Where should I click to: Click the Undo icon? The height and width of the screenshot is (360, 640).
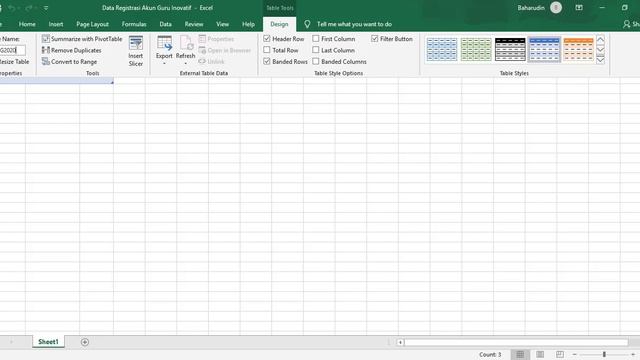[11, 8]
